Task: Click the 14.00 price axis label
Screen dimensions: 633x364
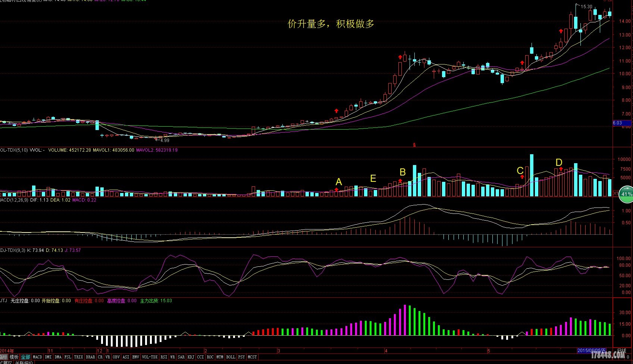Action: click(625, 21)
